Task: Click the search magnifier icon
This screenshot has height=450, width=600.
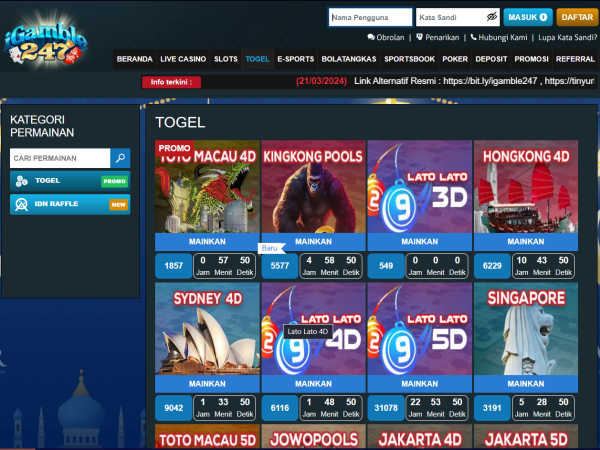Action: pyautogui.click(x=120, y=158)
